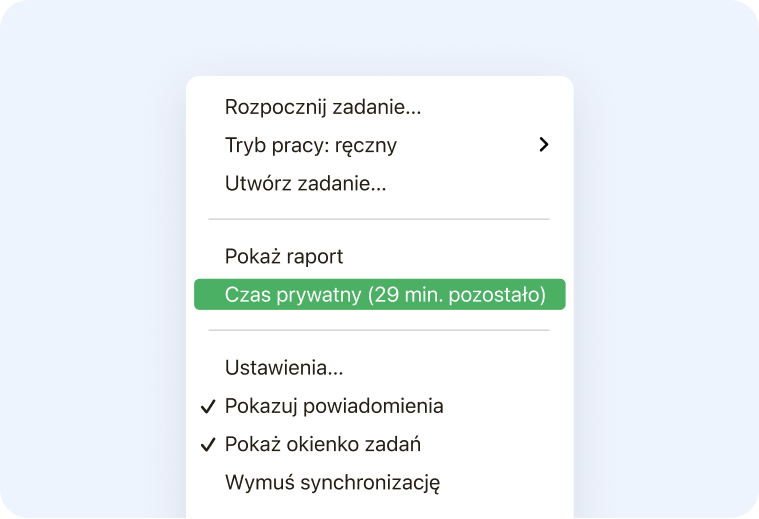
Task: Select Wymuś synchronizację
Action: [x=333, y=483]
